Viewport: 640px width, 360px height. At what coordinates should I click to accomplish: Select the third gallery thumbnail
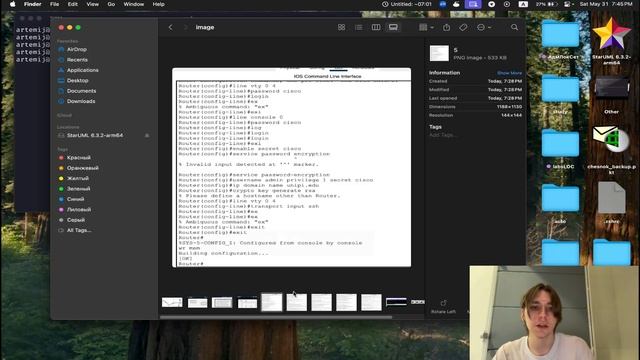tap(222, 302)
